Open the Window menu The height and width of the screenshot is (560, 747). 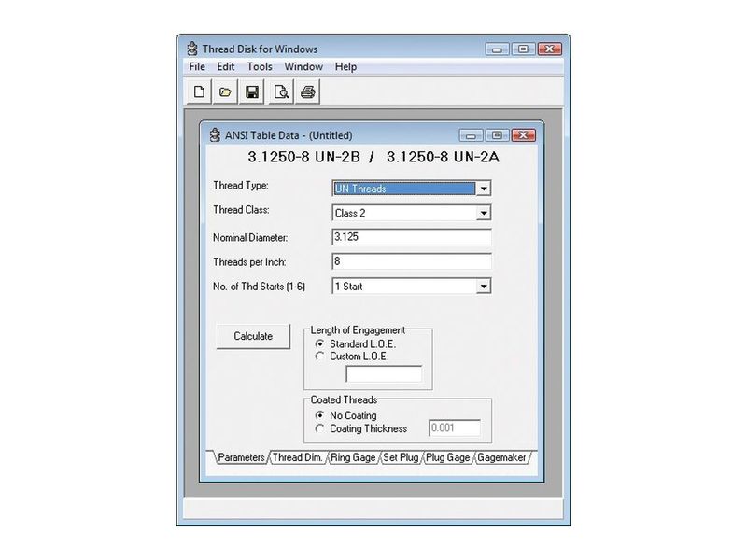pos(303,66)
